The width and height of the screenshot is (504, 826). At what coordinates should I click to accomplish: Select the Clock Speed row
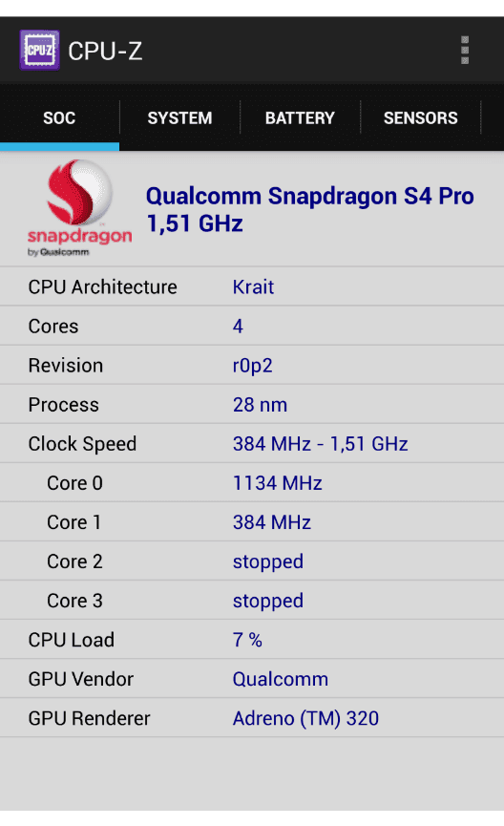(252, 443)
